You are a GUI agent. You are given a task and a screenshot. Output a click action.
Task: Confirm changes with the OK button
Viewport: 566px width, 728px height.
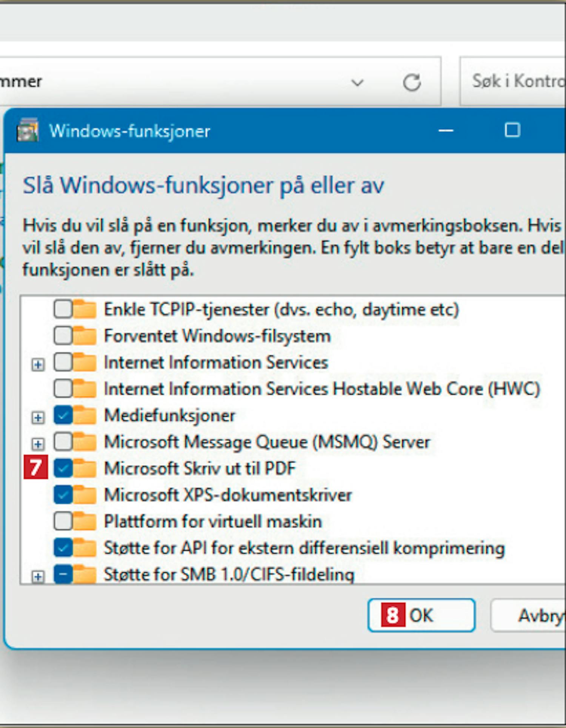click(421, 615)
